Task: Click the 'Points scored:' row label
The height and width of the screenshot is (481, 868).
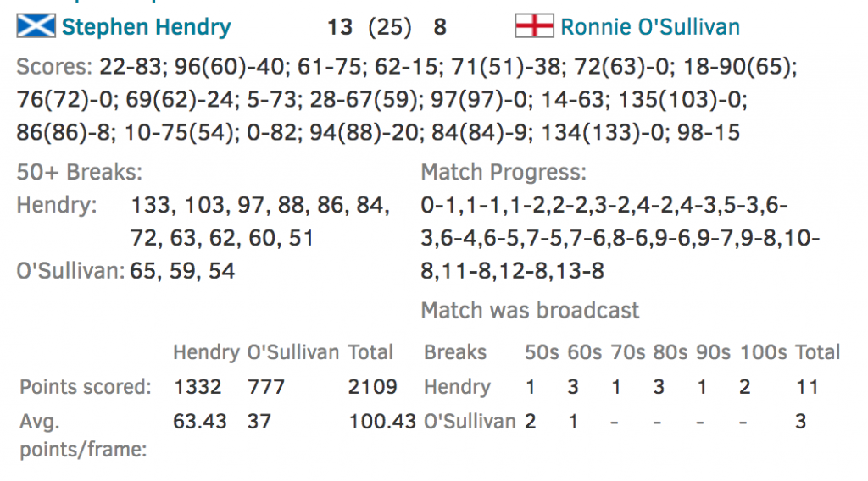Action: coord(86,387)
